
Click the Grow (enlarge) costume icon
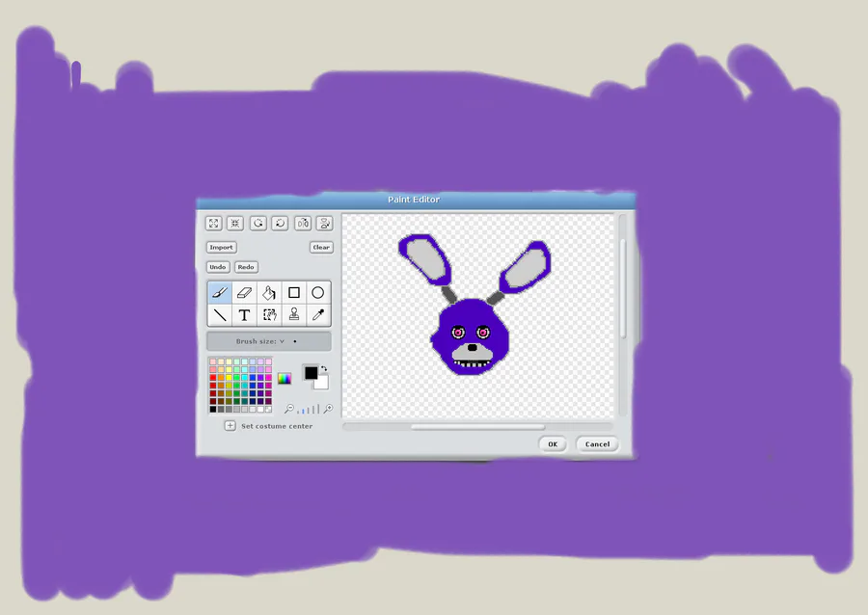(x=214, y=223)
